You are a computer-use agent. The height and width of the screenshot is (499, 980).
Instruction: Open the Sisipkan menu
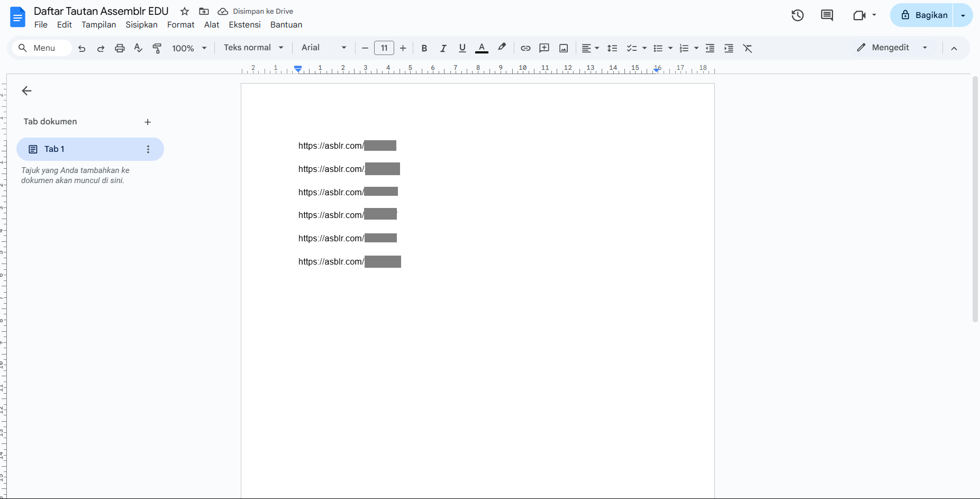click(x=141, y=25)
